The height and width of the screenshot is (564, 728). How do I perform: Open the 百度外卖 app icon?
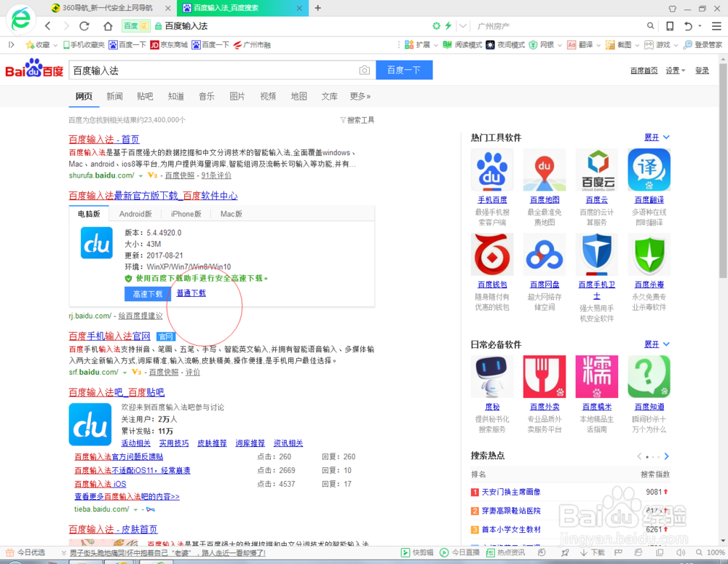coord(544,376)
